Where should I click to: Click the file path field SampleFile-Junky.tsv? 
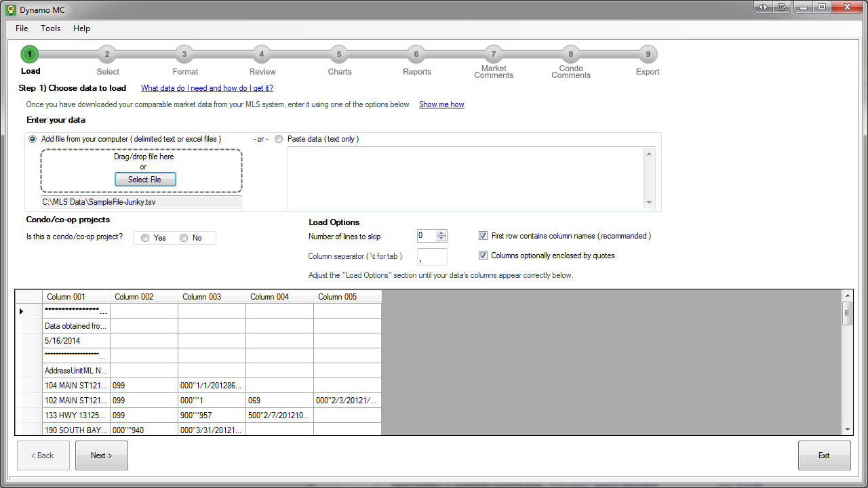point(141,201)
